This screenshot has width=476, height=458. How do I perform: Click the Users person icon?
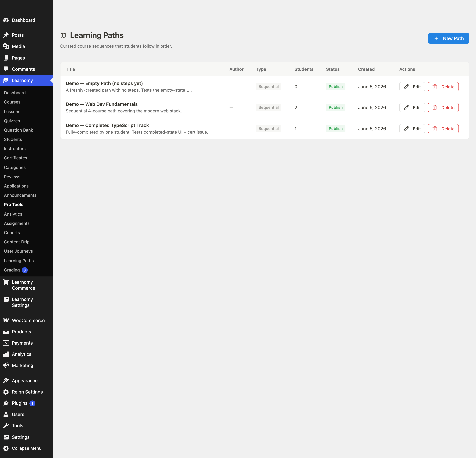[x=6, y=414]
